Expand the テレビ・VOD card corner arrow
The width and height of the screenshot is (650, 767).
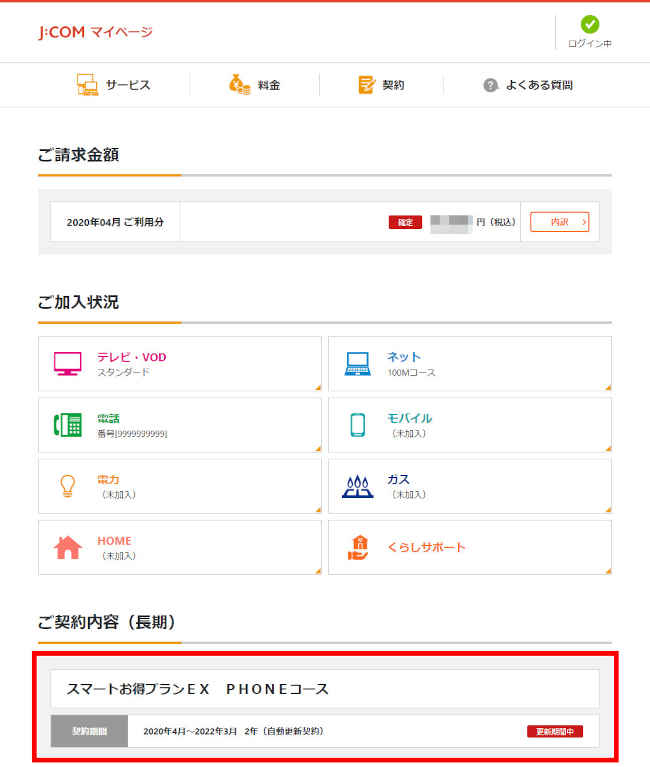(x=318, y=388)
